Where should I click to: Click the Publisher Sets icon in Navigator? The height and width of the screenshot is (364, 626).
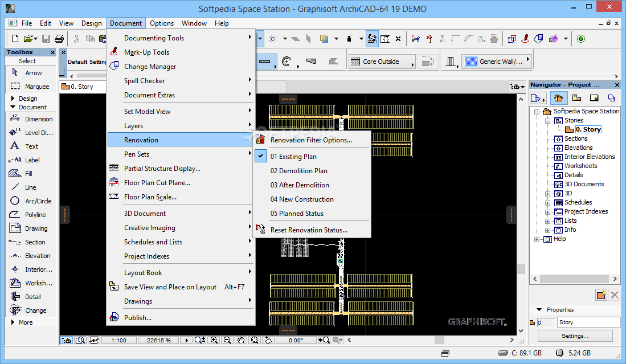coord(611,98)
